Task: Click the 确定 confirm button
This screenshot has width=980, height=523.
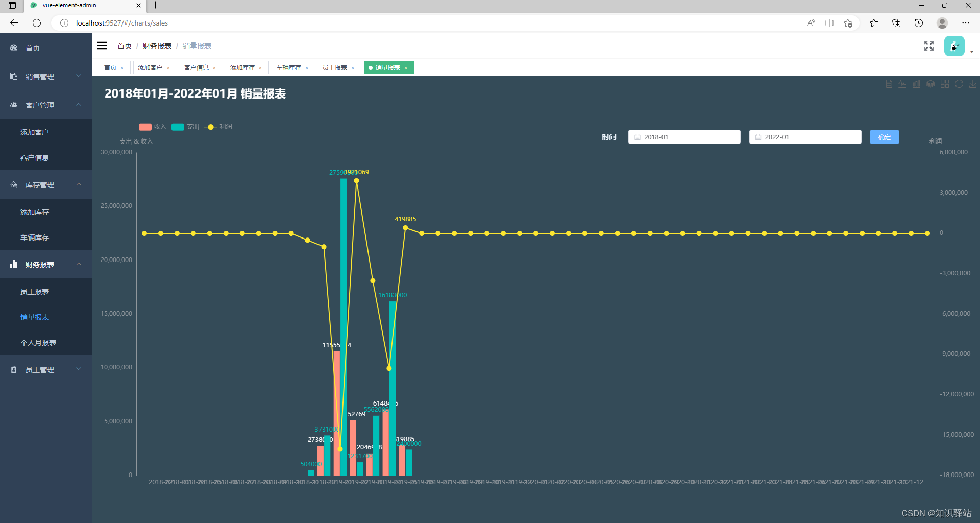Action: (884, 137)
